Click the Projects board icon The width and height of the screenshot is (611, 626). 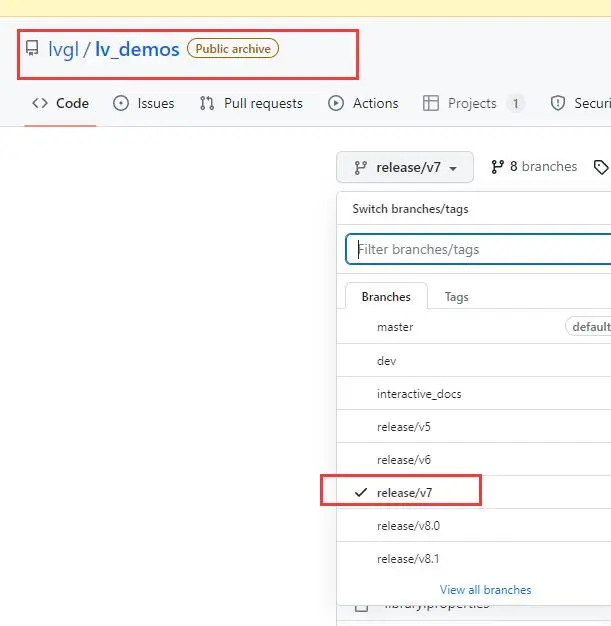431,103
